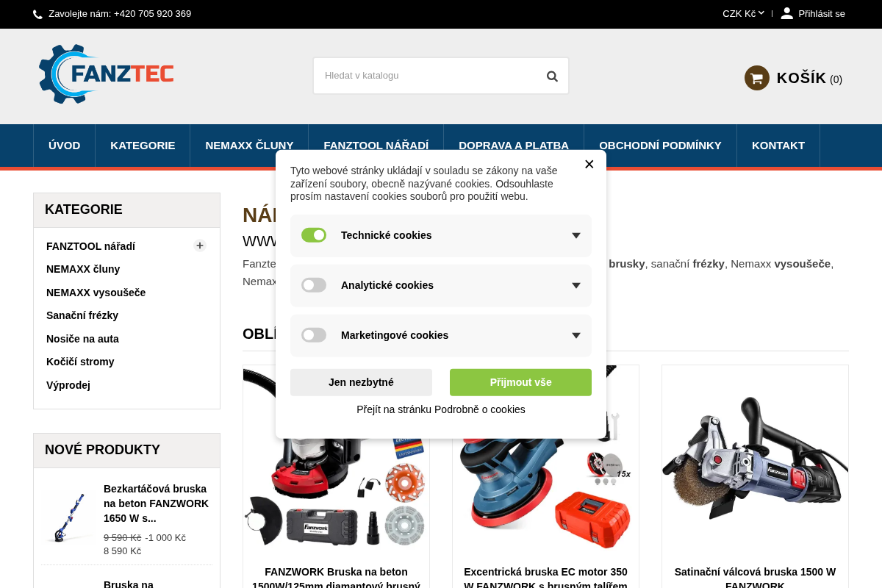This screenshot has height=588, width=882.
Task: Open the KATEGORIE menu item
Action: pyautogui.click(x=143, y=146)
